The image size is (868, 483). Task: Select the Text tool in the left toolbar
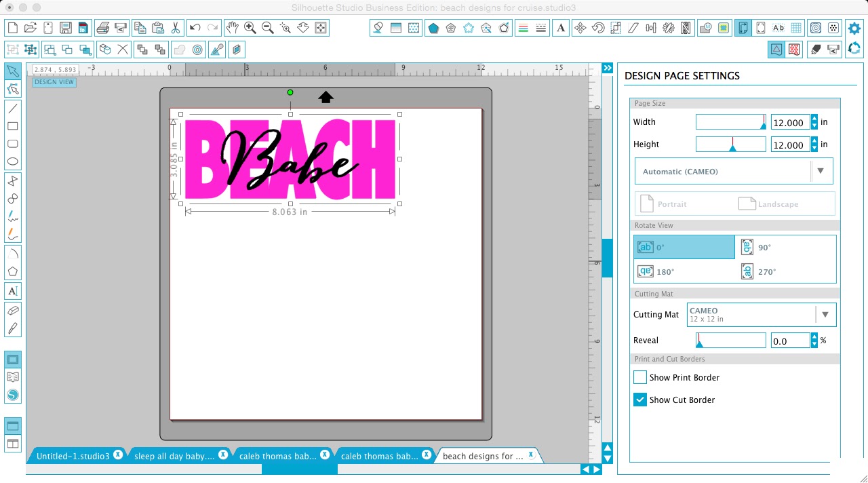pyautogui.click(x=12, y=290)
